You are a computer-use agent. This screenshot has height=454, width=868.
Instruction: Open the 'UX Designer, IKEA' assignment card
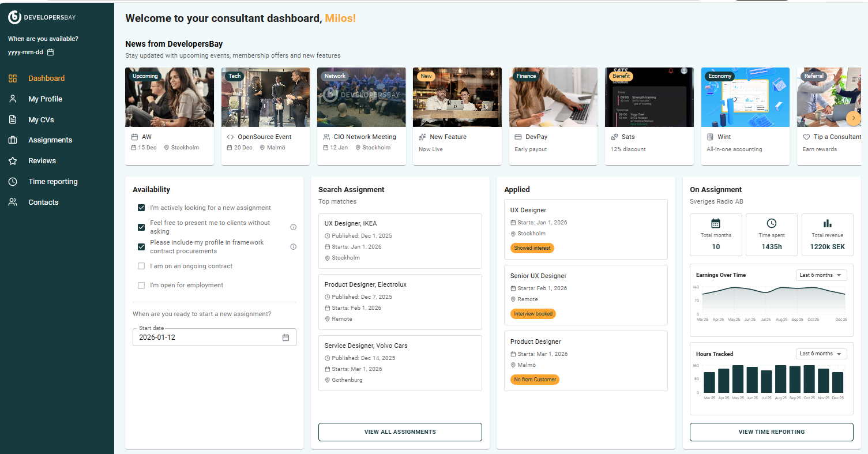click(400, 241)
